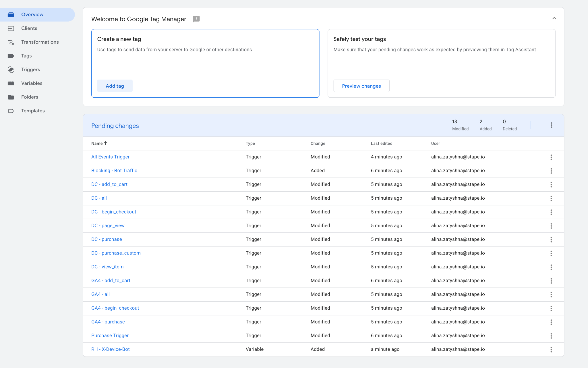Click the Tags sidebar icon
The image size is (588, 368).
tap(11, 56)
